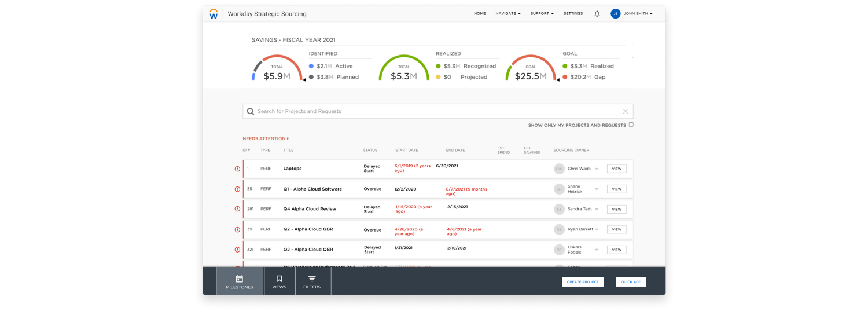Screen dimensions: 868x311
Task: Expand the Support dropdown menu
Action: click(x=542, y=13)
